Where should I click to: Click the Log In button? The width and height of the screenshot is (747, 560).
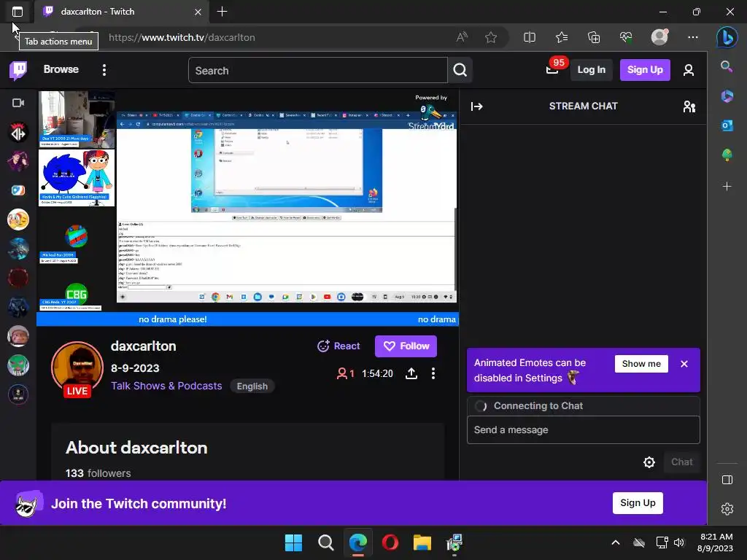(591, 70)
